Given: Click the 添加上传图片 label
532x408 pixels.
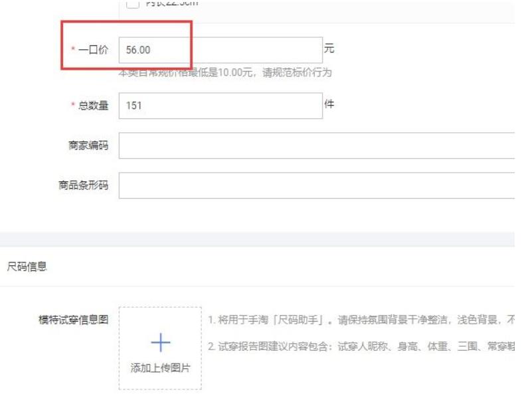Looking at the screenshot, I should pyautogui.click(x=160, y=368).
